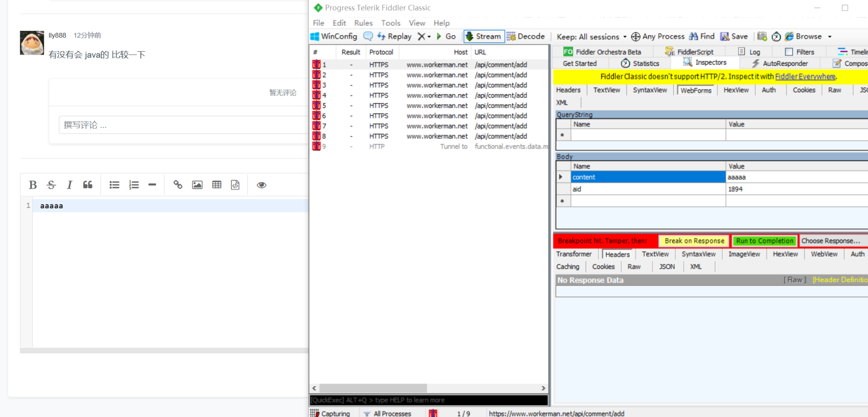Open the Browse dropdown arrow

pyautogui.click(x=830, y=37)
